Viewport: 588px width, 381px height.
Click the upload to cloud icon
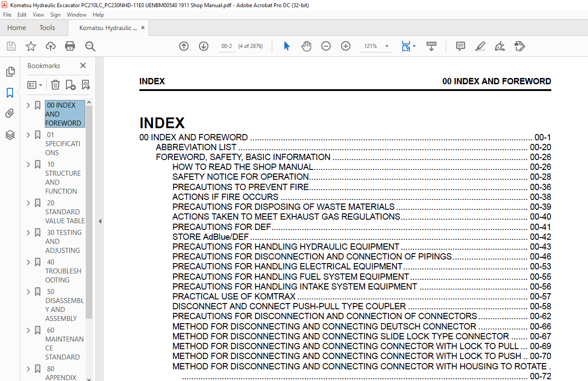(x=51, y=46)
